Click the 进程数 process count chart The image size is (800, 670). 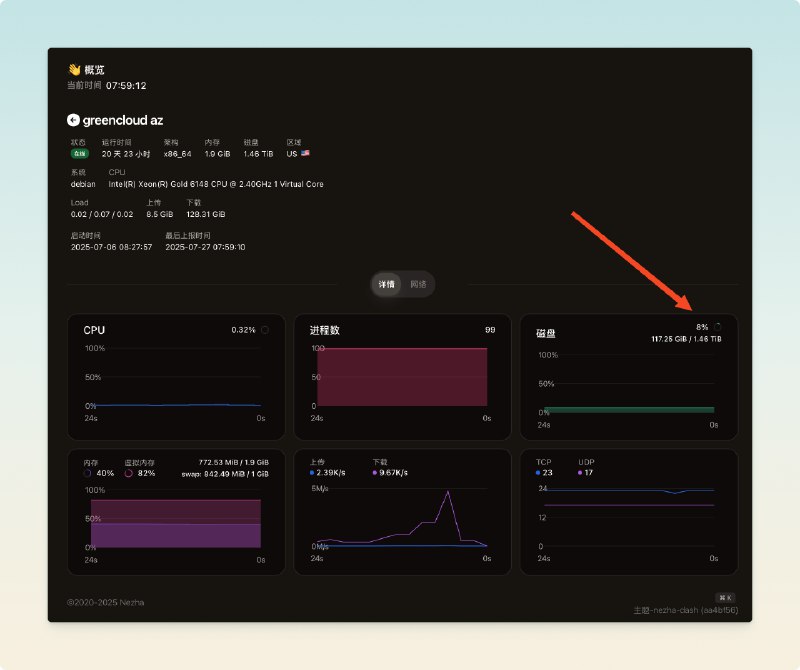[402, 377]
